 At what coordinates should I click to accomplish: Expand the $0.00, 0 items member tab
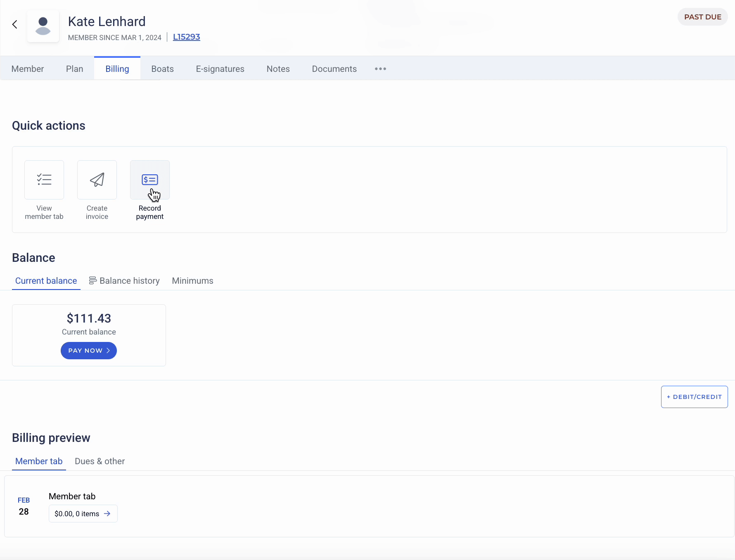pos(83,514)
